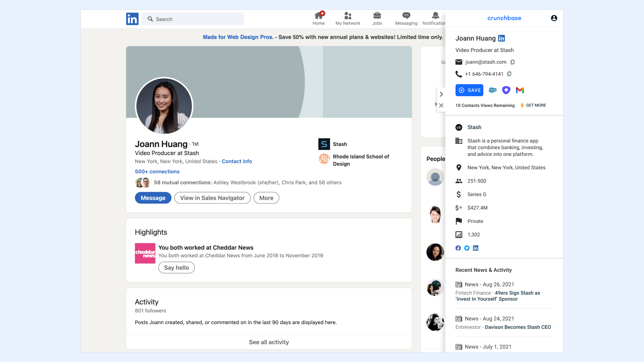The image size is (644, 362).
Task: Open Crunchbase account profile icon
Action: (554, 18)
